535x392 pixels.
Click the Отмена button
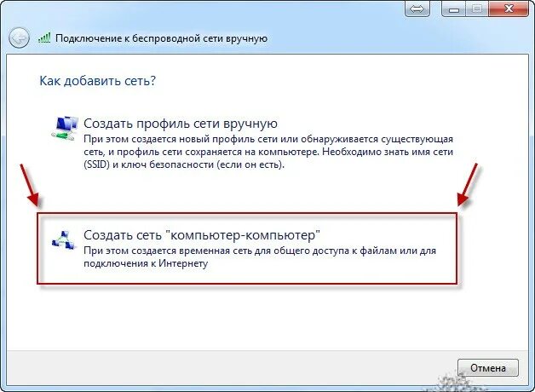point(488,368)
